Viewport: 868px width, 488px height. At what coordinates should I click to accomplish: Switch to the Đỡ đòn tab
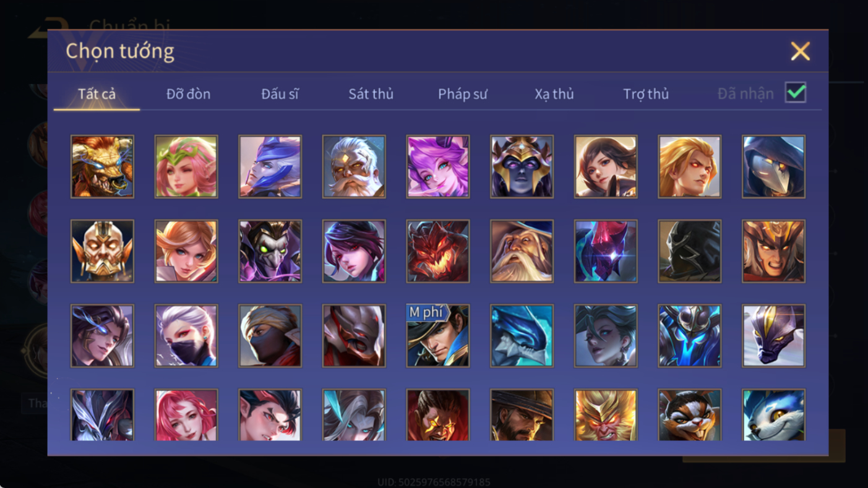188,94
